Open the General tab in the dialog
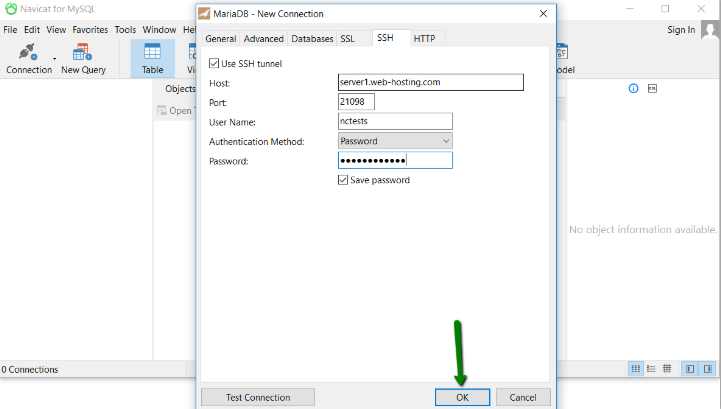Viewport: 721px width, 409px height. pyautogui.click(x=221, y=39)
